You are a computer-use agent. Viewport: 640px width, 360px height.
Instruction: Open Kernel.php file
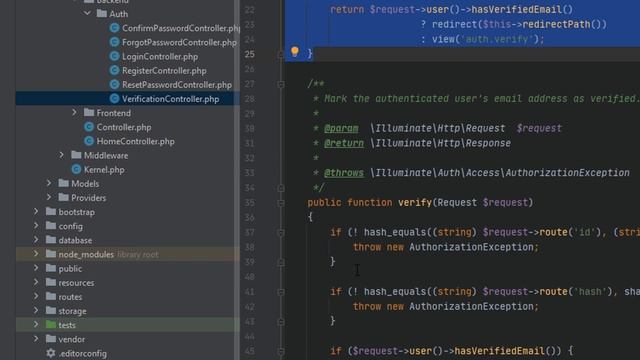coord(104,170)
